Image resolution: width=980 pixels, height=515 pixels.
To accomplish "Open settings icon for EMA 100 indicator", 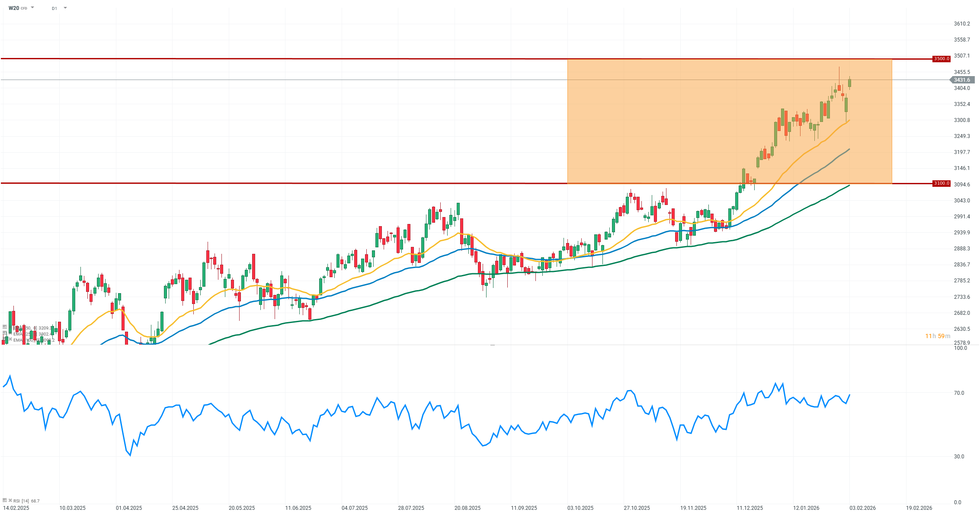I will click(x=5, y=339).
